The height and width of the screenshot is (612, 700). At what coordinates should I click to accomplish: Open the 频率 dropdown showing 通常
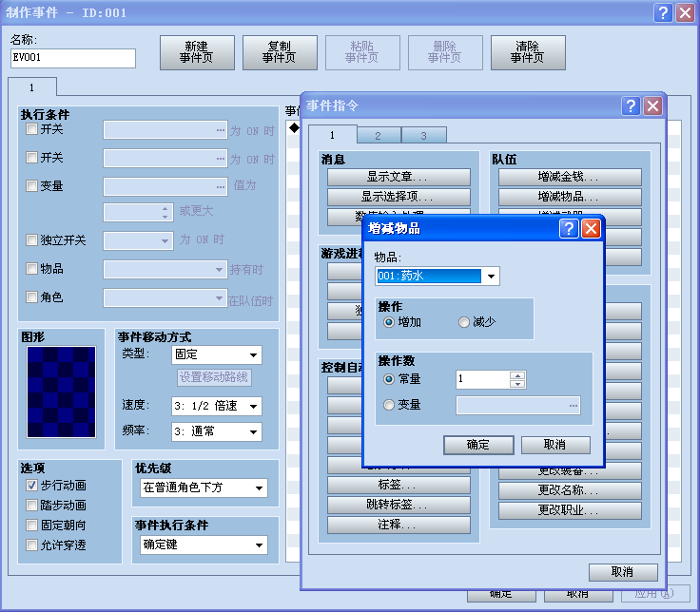tap(217, 431)
